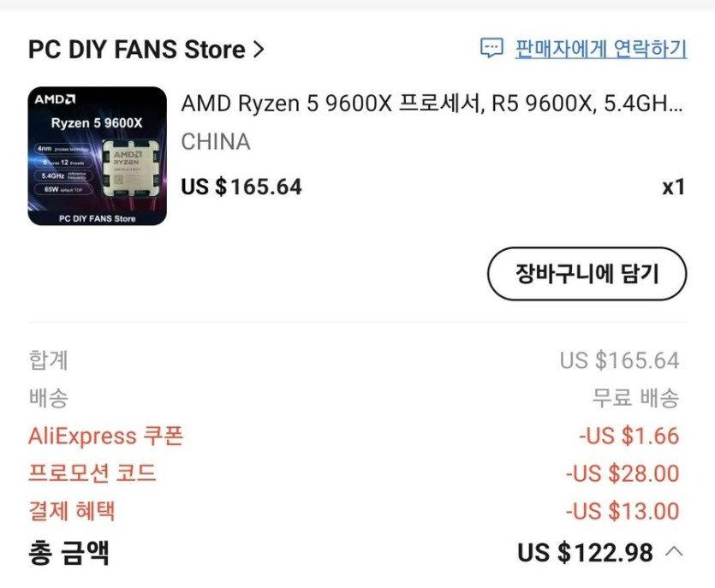
Task: Click the -US $28.00 promo discount
Action: [x=622, y=473]
